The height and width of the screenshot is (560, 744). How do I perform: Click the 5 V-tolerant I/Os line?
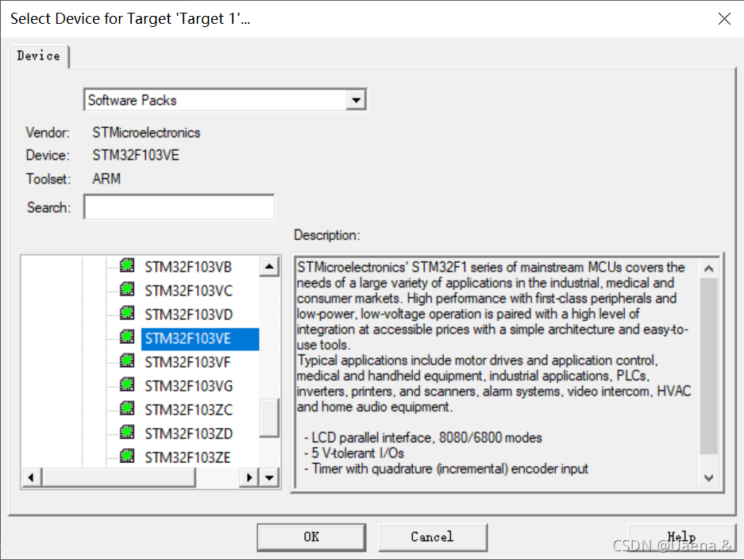(x=354, y=454)
